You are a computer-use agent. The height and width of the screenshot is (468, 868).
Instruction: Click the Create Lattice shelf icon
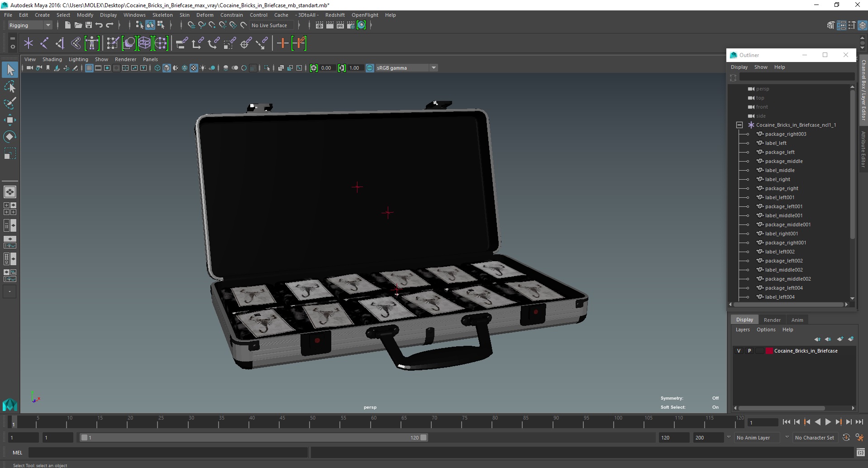point(144,43)
